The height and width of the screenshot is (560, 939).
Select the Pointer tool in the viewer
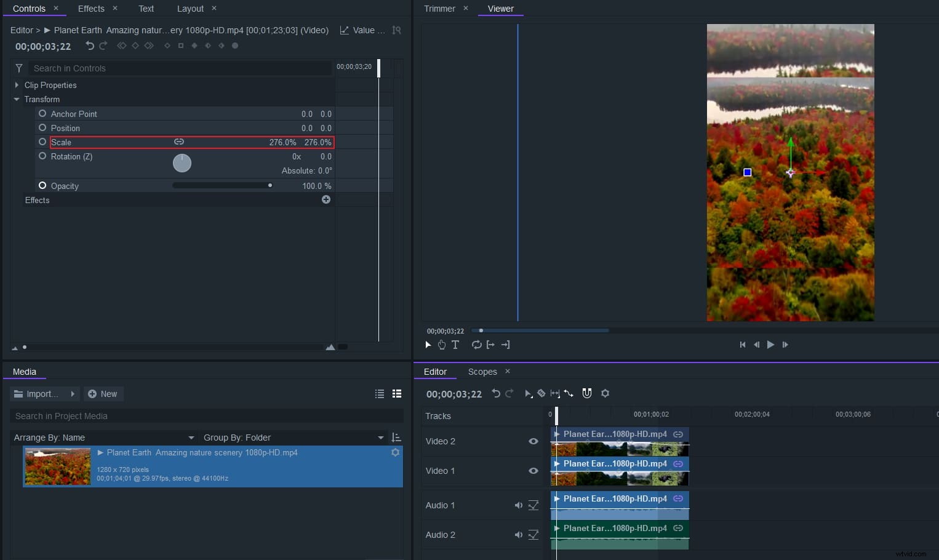[428, 345]
